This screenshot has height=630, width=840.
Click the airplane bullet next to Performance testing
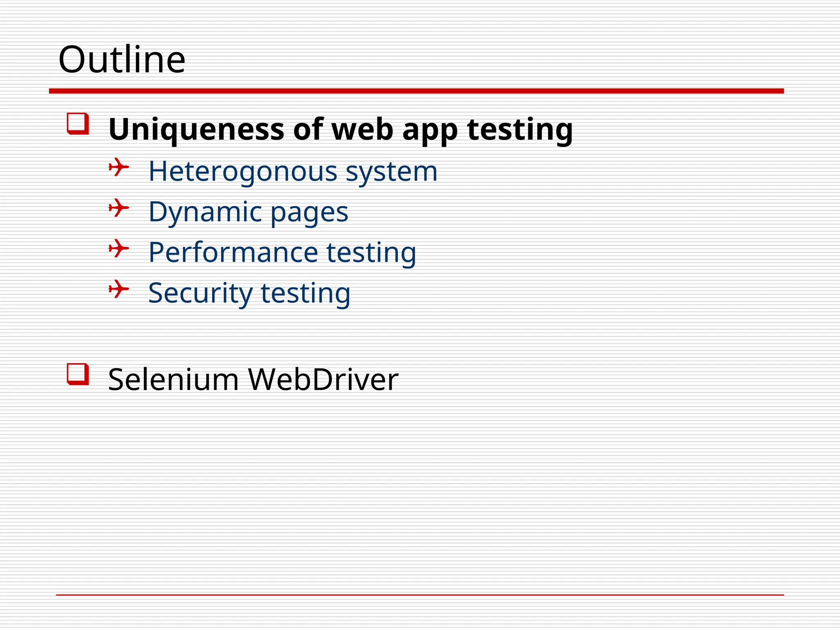coord(119,249)
